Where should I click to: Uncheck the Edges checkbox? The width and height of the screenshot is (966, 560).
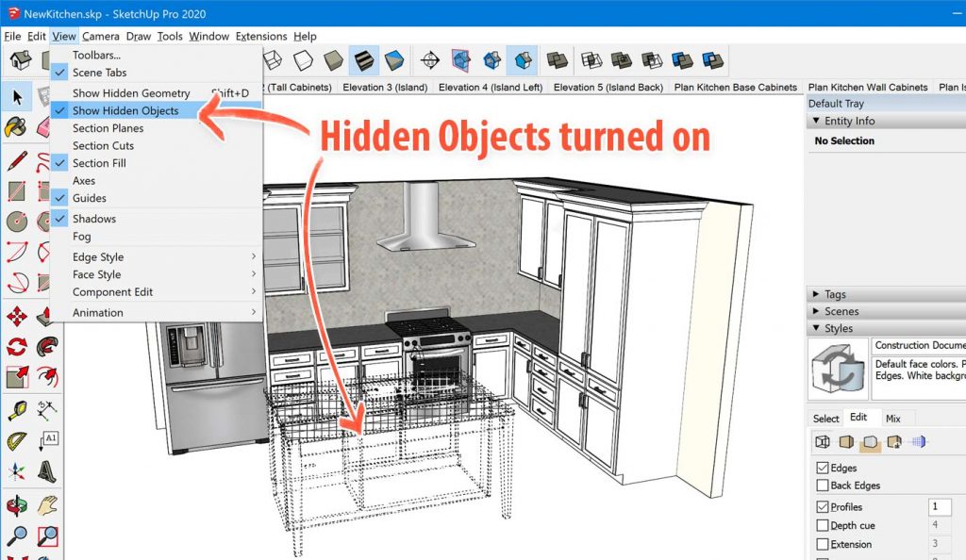pos(822,468)
